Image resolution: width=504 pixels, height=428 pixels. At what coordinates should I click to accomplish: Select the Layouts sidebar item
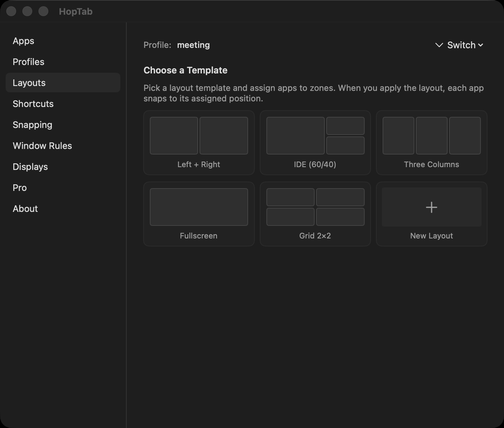point(63,83)
